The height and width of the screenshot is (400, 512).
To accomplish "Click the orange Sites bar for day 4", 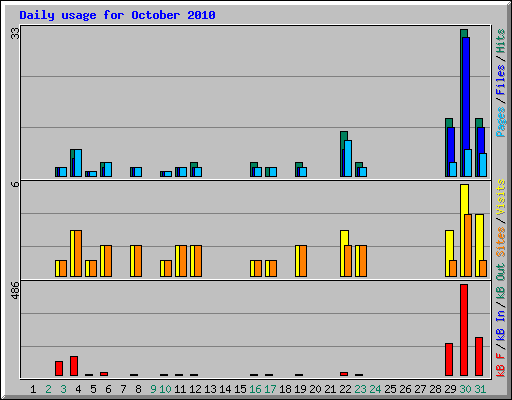I will coord(78,253).
